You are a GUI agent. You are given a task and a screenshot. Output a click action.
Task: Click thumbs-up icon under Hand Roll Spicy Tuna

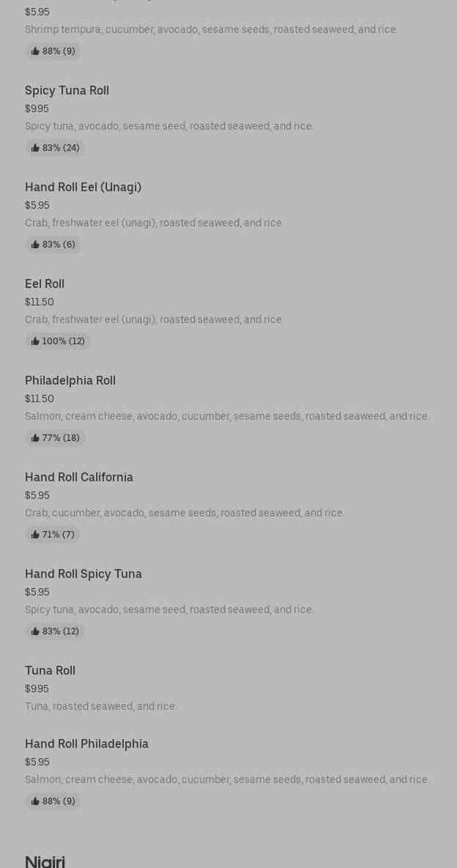35,631
